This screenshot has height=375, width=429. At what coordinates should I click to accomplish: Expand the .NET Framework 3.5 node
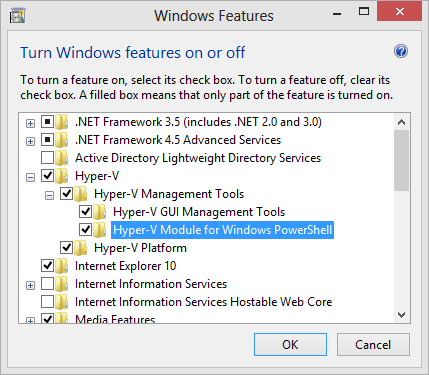pyautogui.click(x=30, y=124)
